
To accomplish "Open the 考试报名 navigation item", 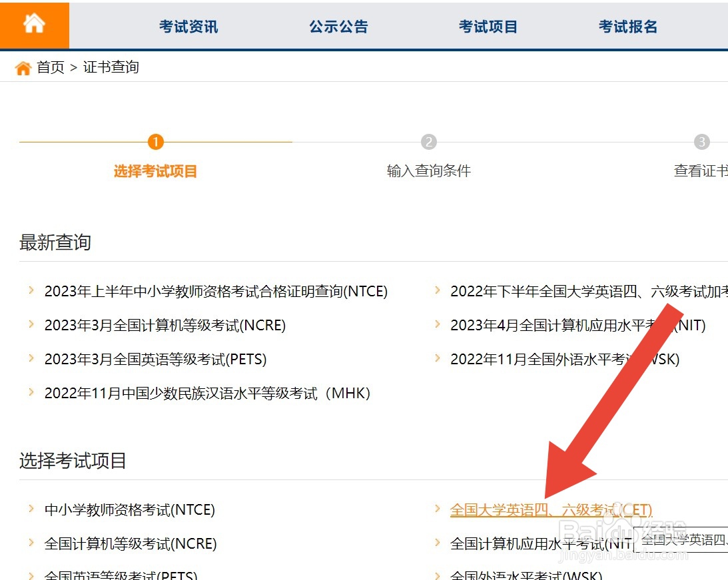I will pos(627,26).
